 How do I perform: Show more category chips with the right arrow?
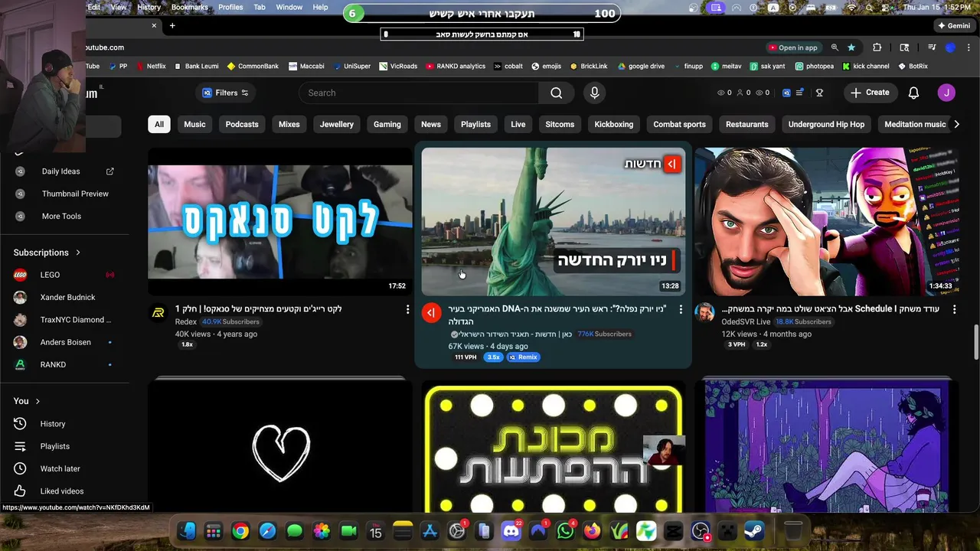tap(955, 124)
